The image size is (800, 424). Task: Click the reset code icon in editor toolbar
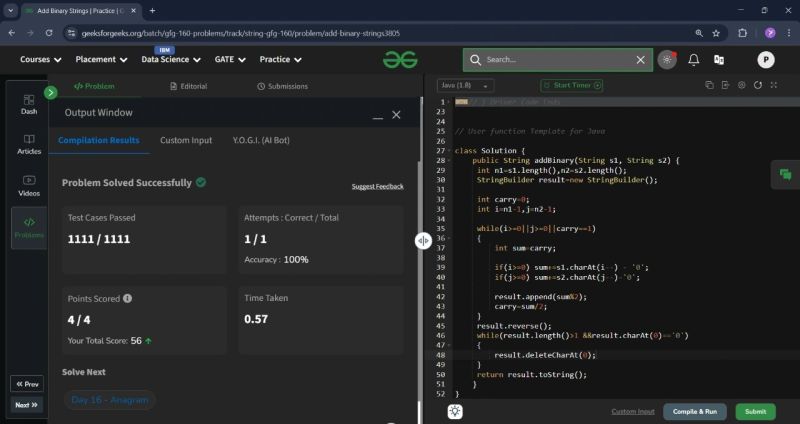click(758, 86)
